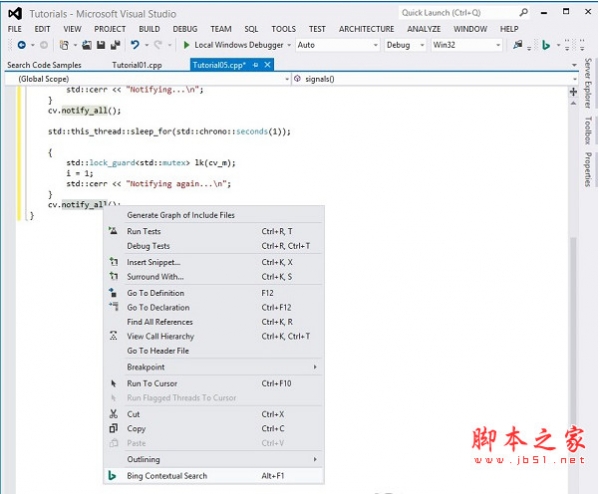Click the New Project toolbar icon

(x=64, y=45)
